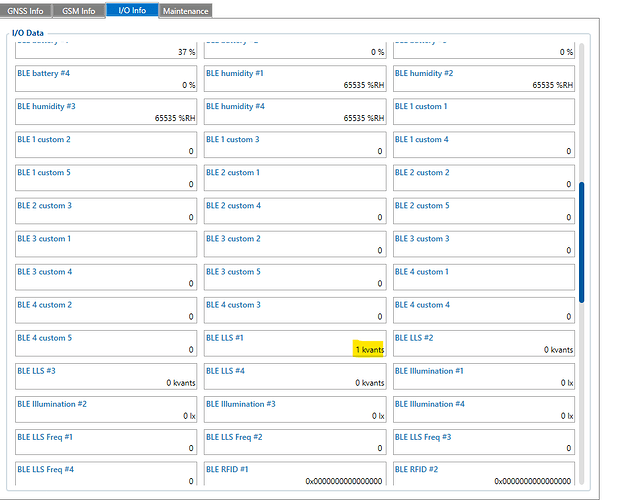
Task: Click the vertical scrollbar thumb
Action: pyautogui.click(x=582, y=240)
